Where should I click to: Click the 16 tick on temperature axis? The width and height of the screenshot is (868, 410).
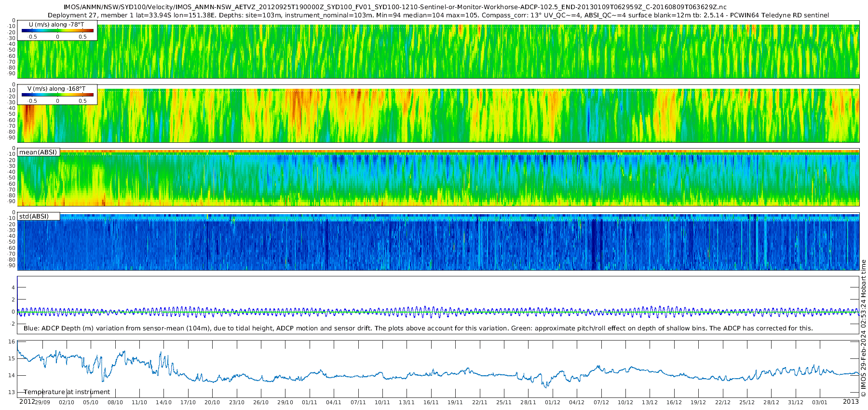tap(12, 342)
